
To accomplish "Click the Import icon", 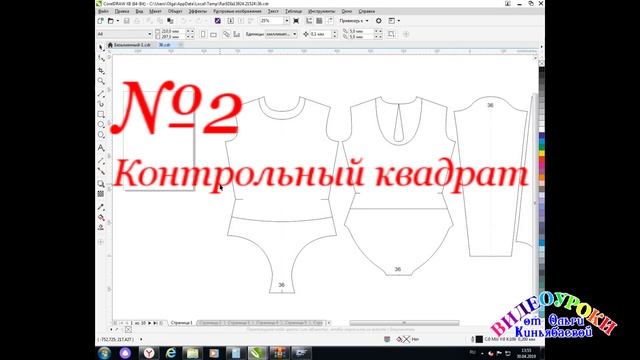I will pyautogui.click(x=231, y=20).
